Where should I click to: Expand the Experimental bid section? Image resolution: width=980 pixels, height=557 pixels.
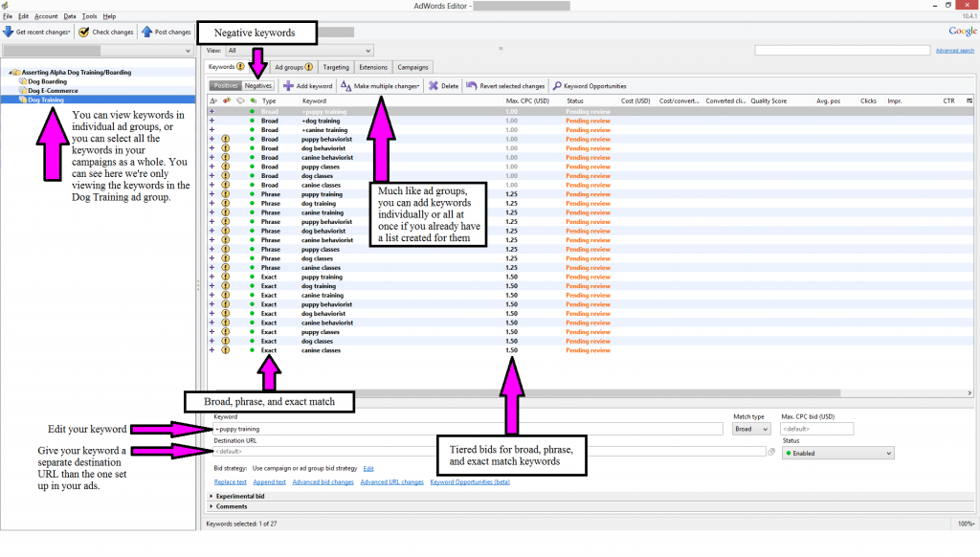point(212,497)
